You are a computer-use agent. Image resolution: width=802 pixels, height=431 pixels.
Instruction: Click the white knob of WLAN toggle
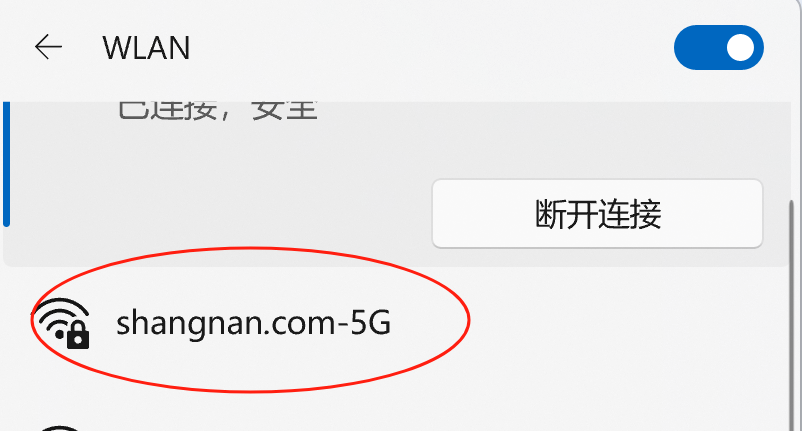740,48
